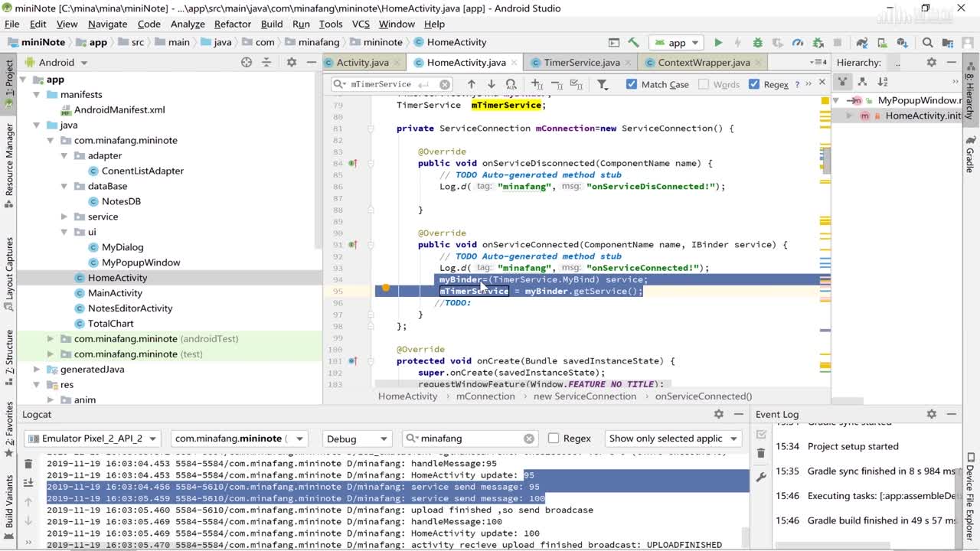This screenshot has height=551, width=980.
Task: Toggle breakpoint marker on line 95
Action: tap(386, 289)
